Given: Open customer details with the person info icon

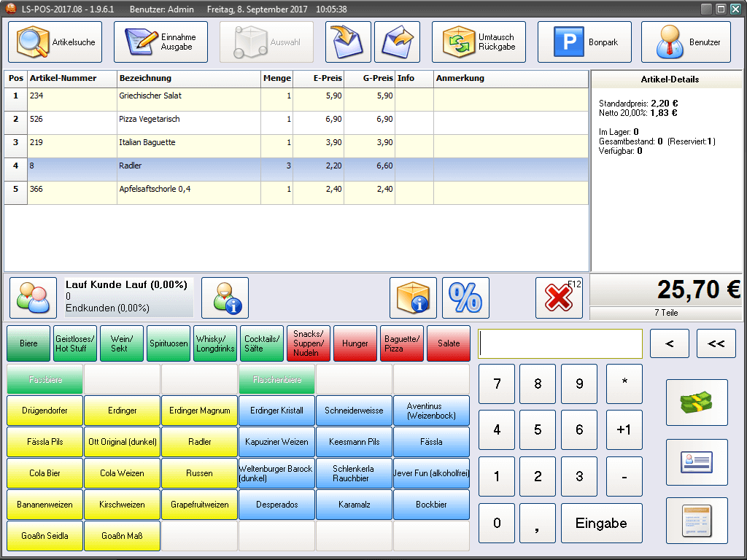Looking at the screenshot, I should (x=225, y=297).
